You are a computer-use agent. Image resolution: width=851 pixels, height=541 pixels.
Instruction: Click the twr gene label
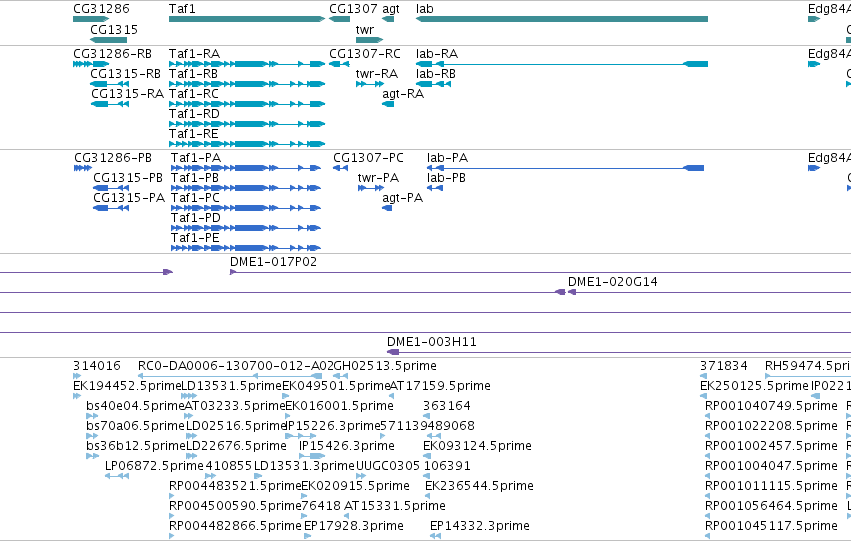click(365, 29)
